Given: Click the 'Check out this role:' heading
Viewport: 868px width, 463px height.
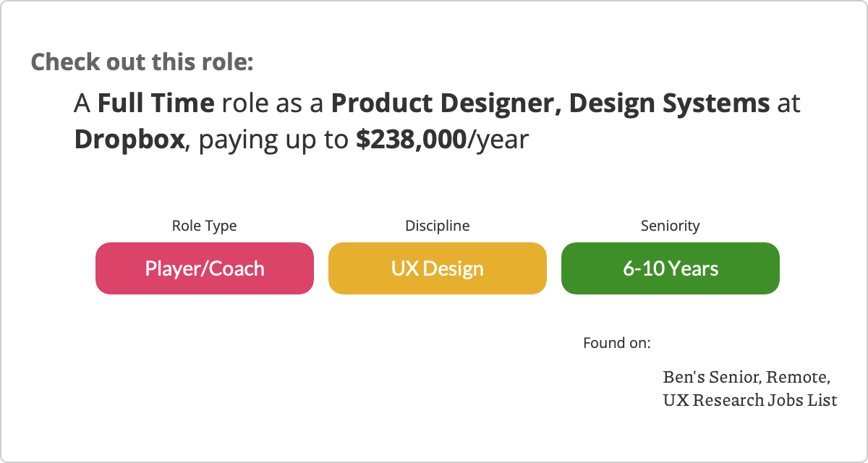Looking at the screenshot, I should (x=142, y=61).
